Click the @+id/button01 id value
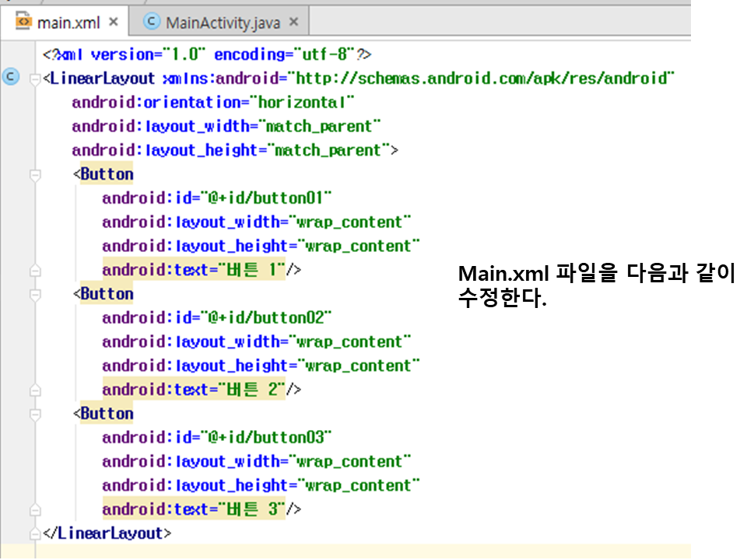747x560 pixels. (268, 198)
